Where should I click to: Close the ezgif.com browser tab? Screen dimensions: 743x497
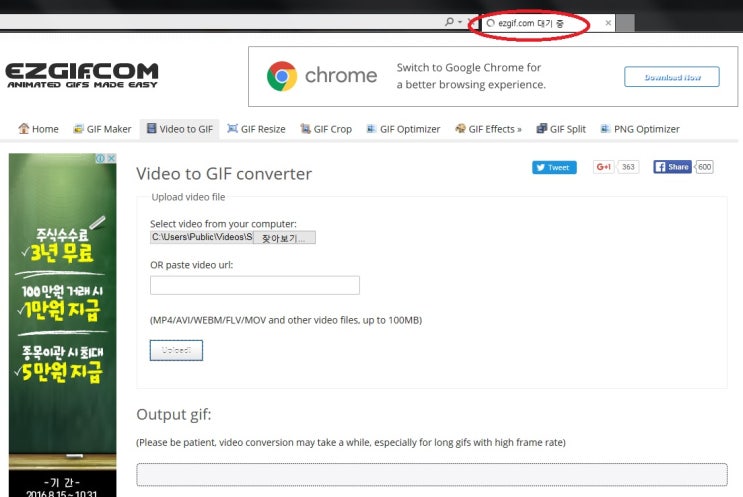coord(608,23)
